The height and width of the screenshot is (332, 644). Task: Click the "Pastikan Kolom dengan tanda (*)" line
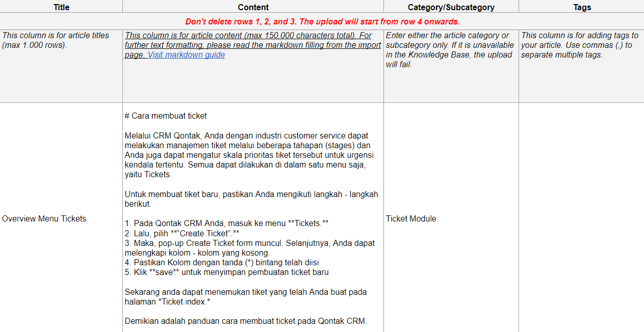click(222, 263)
